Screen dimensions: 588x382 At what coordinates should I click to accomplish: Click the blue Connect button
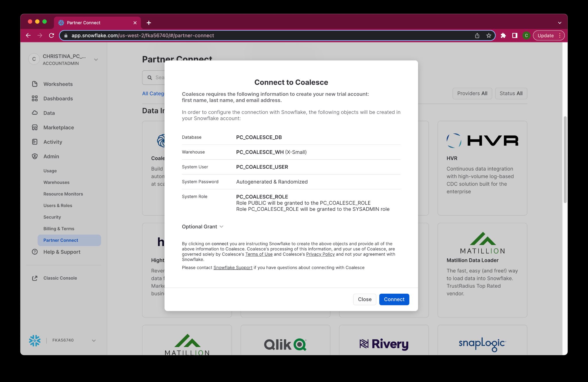394,299
